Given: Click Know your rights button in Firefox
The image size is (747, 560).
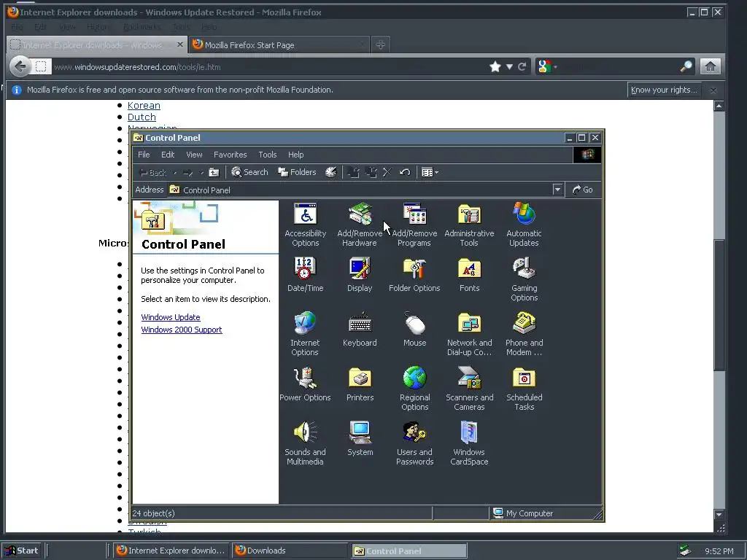Looking at the screenshot, I should [664, 90].
